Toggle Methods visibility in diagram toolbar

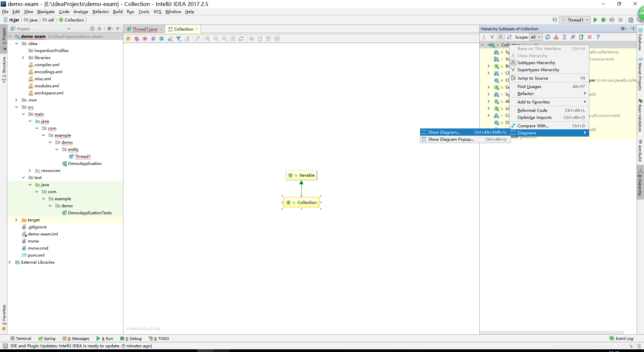tap(145, 39)
